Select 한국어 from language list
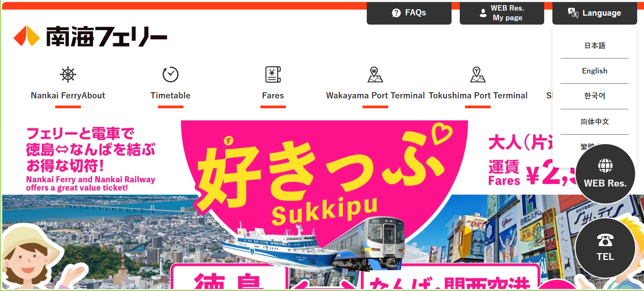Screen dimensions: 644x291 coord(595,96)
